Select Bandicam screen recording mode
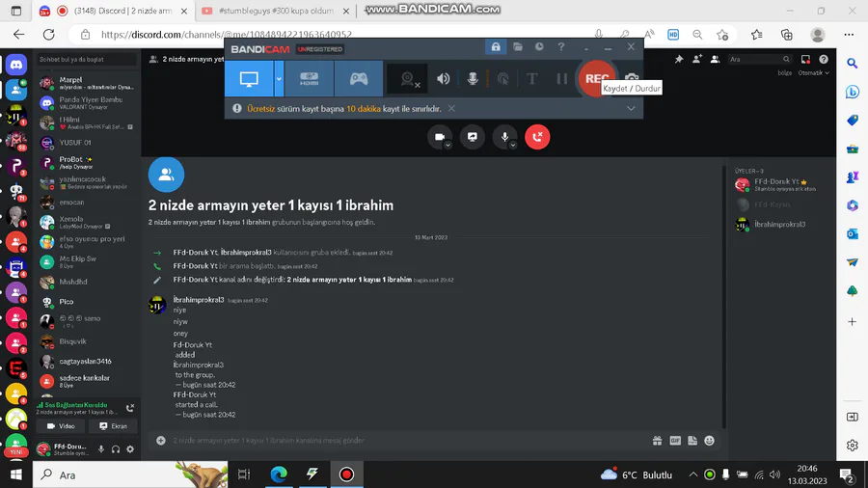This screenshot has height=488, width=868. point(249,78)
